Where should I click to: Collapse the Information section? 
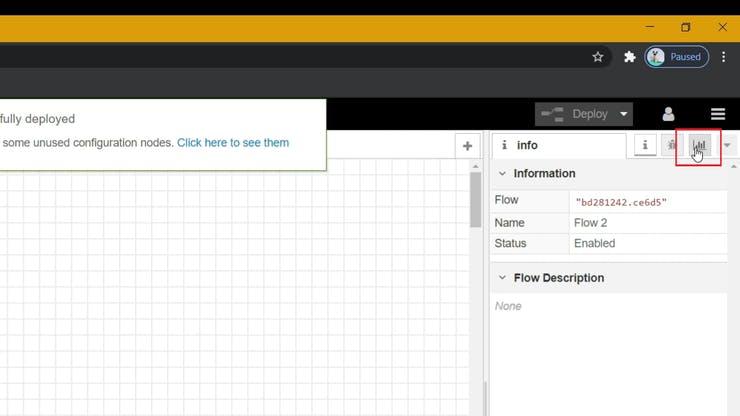click(503, 174)
